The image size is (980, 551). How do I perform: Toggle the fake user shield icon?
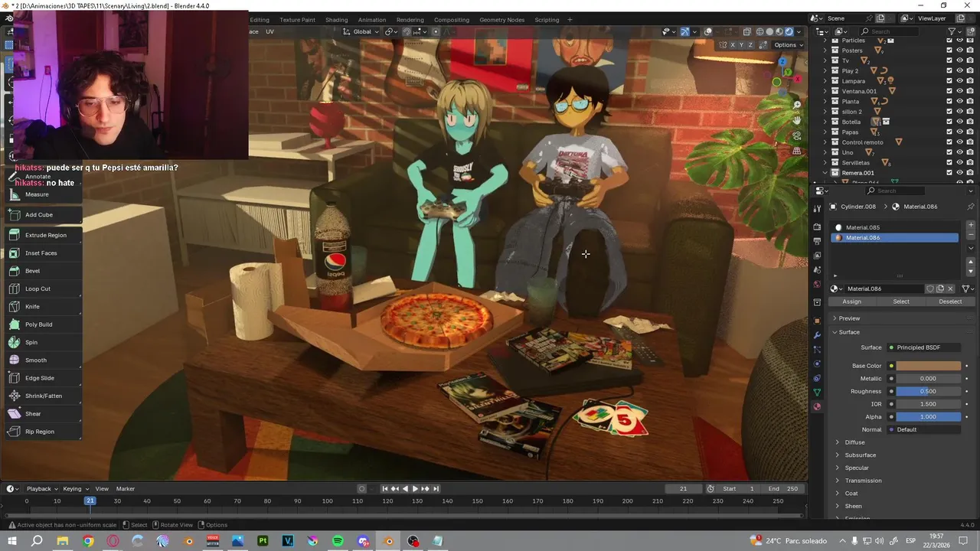click(x=930, y=289)
